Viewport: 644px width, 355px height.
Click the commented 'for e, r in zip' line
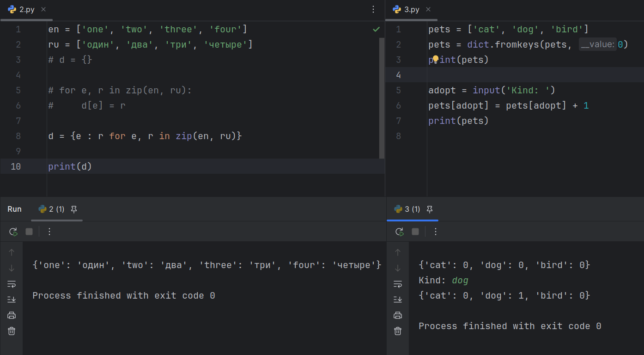(x=120, y=91)
